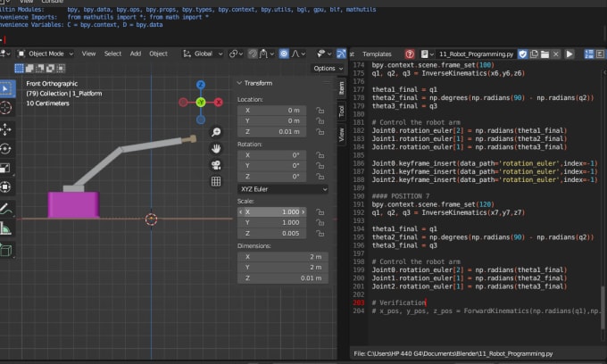
Task: Click the red question mark icon
Action: coord(410,54)
